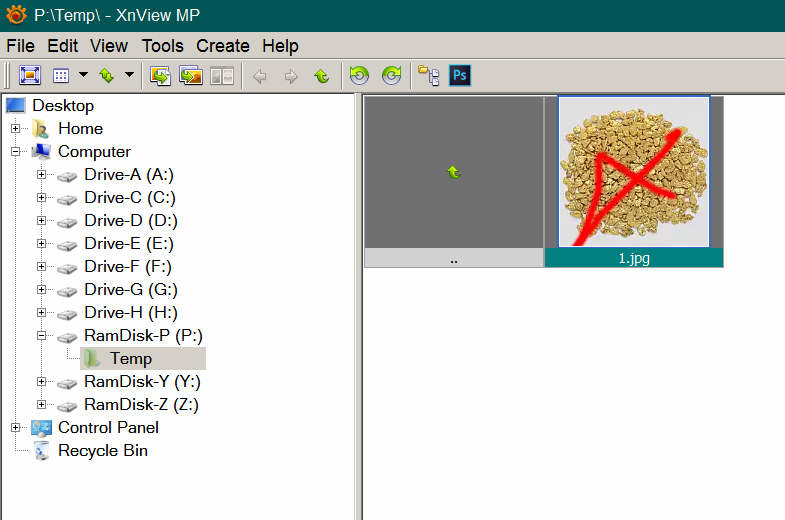Open the View menu
Screen dimensions: 785x520
point(109,46)
